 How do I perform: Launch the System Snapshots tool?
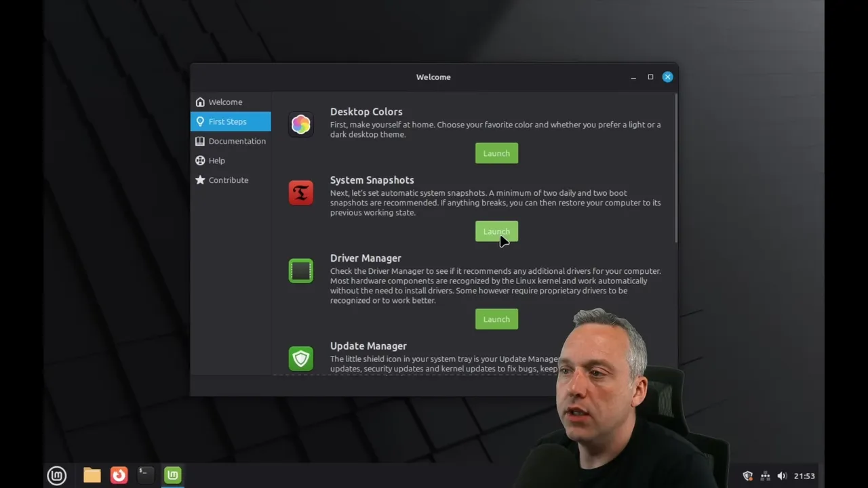[x=496, y=232]
